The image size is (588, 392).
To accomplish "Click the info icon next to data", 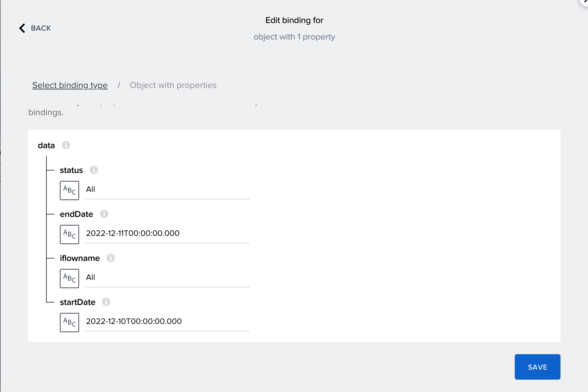I will pyautogui.click(x=66, y=145).
